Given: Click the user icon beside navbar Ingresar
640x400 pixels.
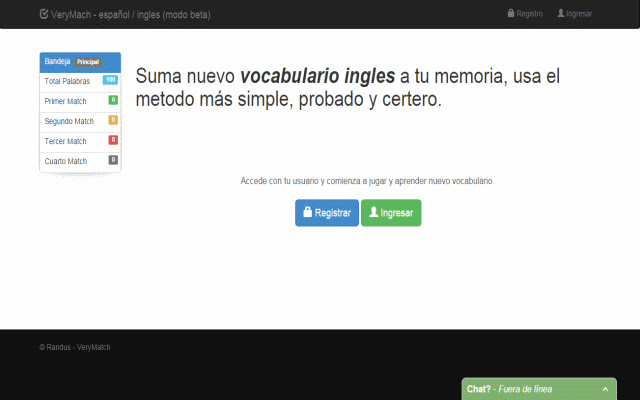Looking at the screenshot, I should point(561,13).
